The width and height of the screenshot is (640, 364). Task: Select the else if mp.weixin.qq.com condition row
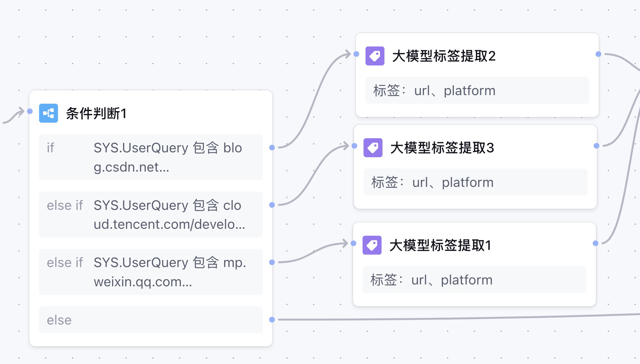(151, 272)
